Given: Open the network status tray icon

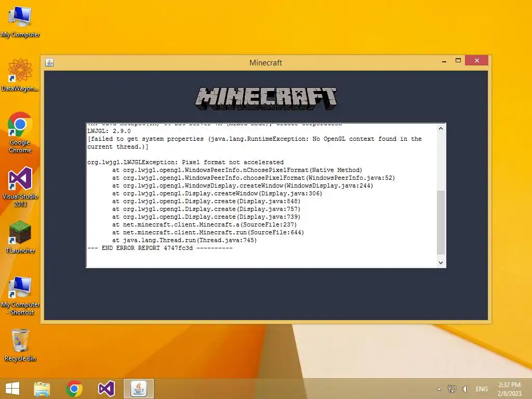Looking at the screenshot, I should point(451,389).
